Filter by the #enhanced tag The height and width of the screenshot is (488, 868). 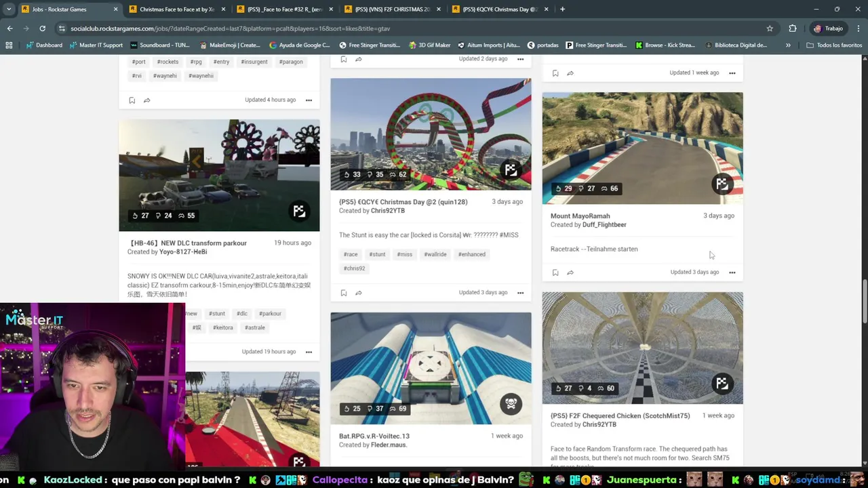(472, 254)
